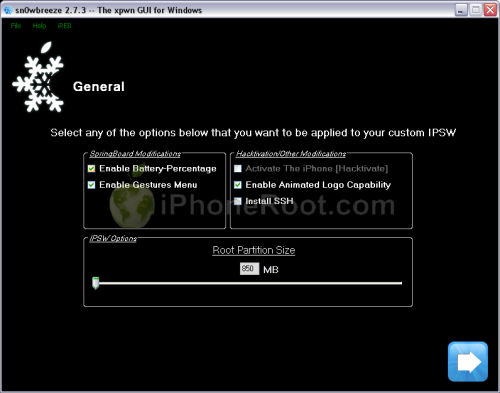The image size is (500, 393).
Task: Open the iREB menu
Action: tap(64, 26)
